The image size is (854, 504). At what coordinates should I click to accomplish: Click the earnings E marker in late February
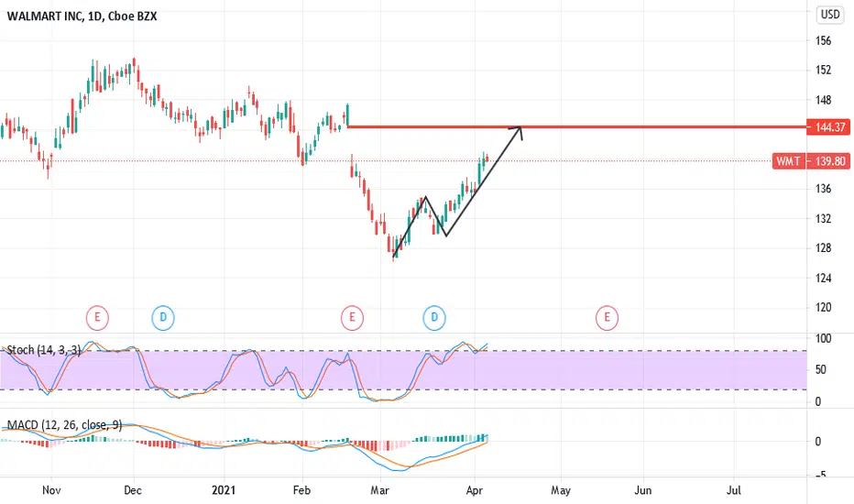pyautogui.click(x=352, y=318)
